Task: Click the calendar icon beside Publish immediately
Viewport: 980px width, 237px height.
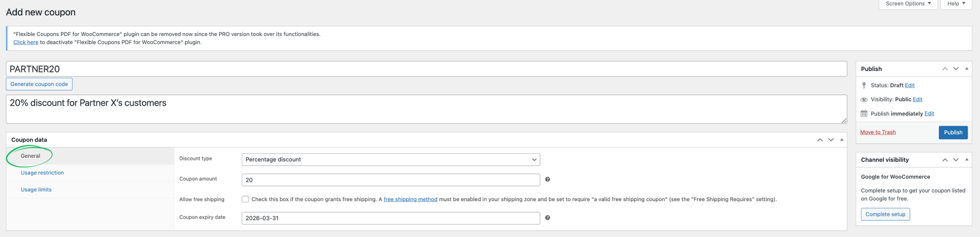Action: [864, 114]
